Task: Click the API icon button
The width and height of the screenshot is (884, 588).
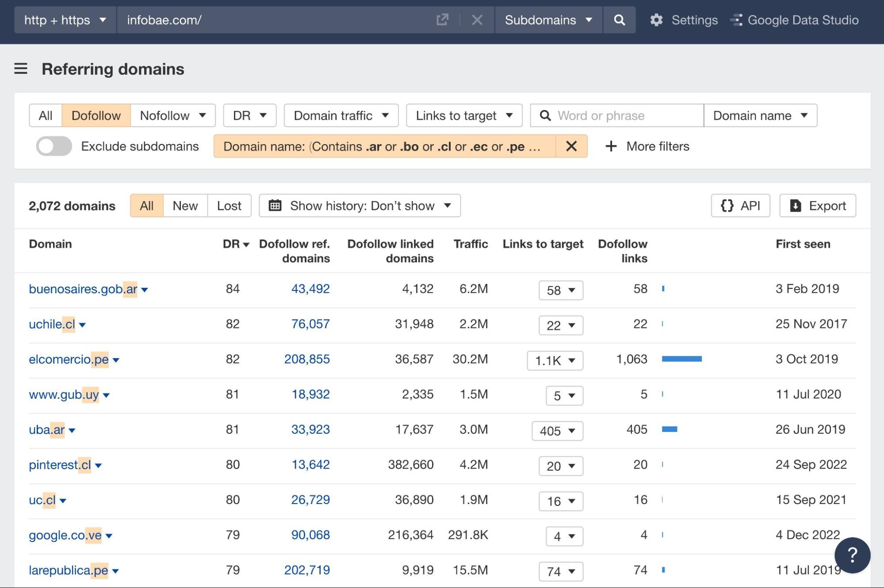Action: [x=740, y=205]
